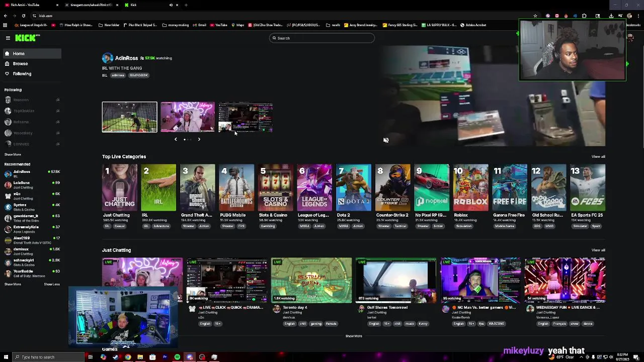Open the EA Sports FC 25 category card

(588, 187)
